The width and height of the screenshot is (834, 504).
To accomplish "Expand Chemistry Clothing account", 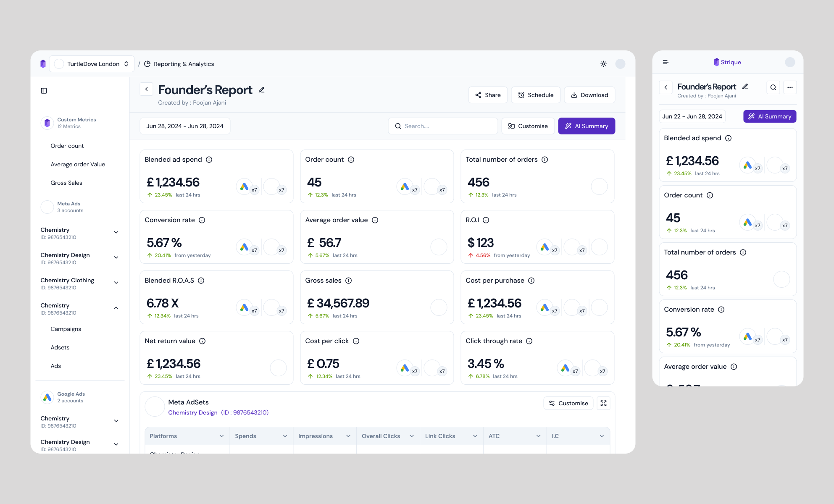I will click(116, 283).
